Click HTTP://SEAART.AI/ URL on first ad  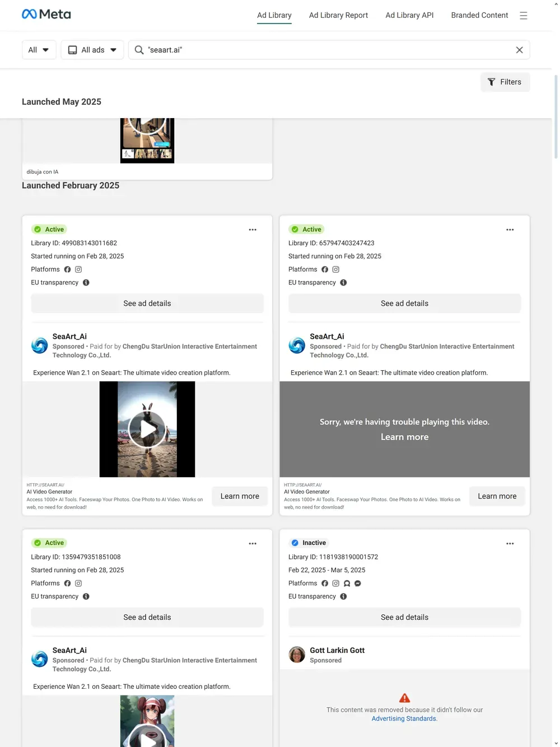pyautogui.click(x=45, y=485)
